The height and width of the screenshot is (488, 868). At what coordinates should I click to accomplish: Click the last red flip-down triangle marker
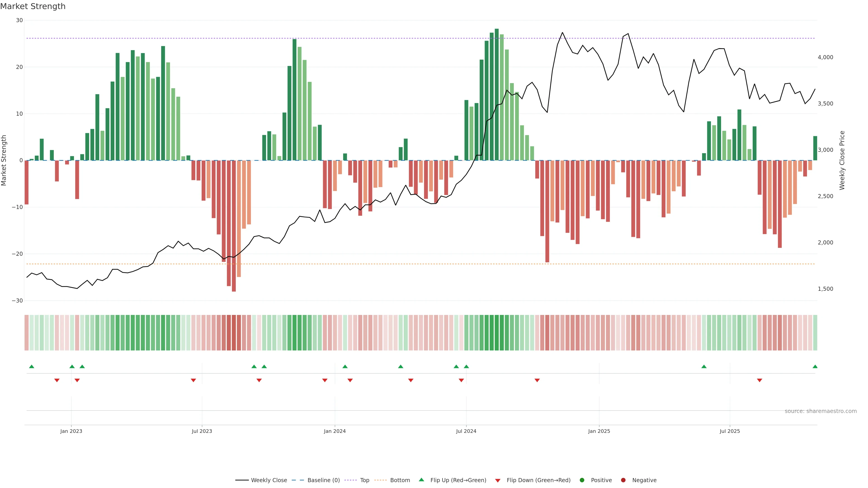759,380
